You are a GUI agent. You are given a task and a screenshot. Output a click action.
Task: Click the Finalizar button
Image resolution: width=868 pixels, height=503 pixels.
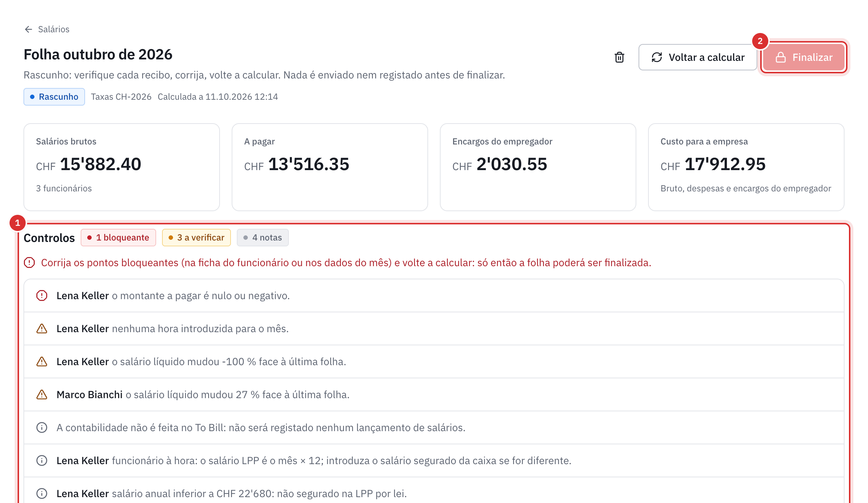coord(804,57)
